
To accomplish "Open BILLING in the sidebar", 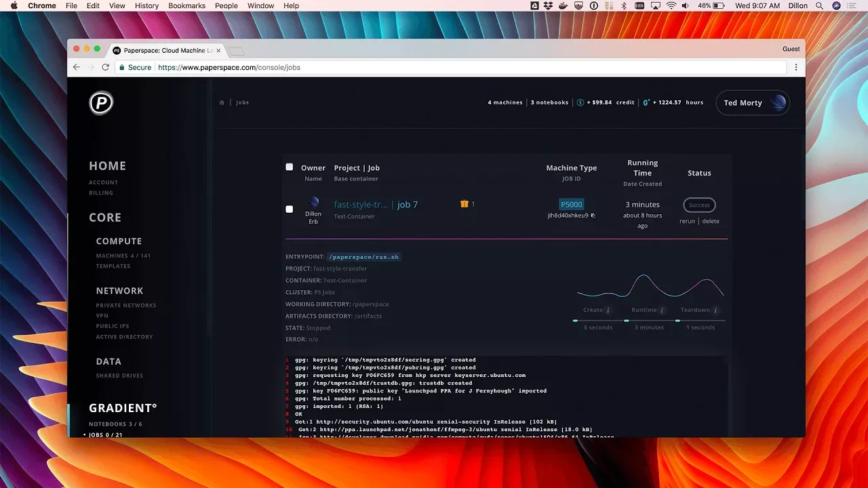I will tap(101, 192).
